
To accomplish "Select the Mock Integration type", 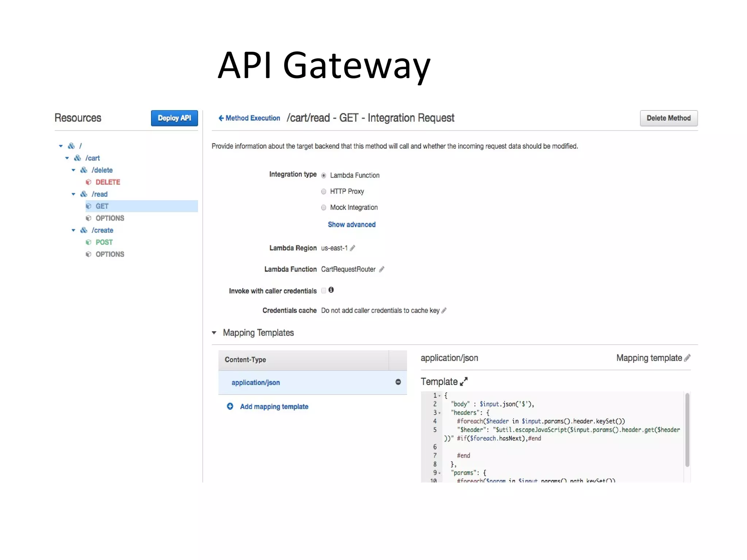I will pyautogui.click(x=324, y=207).
